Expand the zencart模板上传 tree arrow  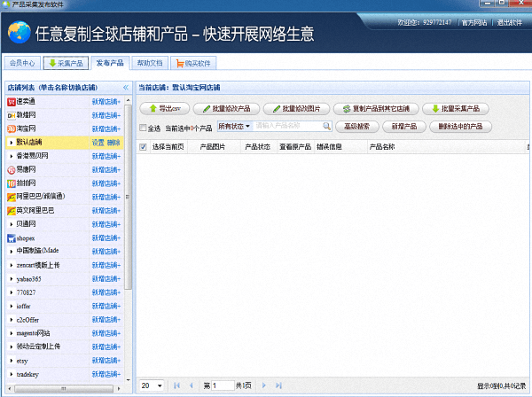point(12,265)
